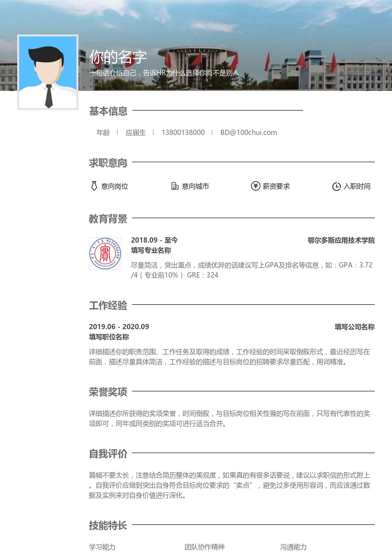This screenshot has width=392, height=555.
Task: Click the 意向城市 building icon
Action: [x=175, y=186]
